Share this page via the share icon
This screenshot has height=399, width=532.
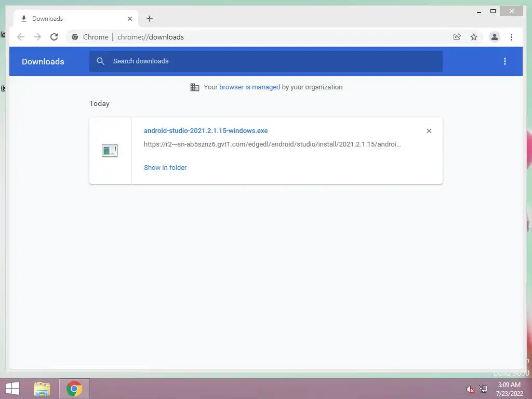coord(457,37)
